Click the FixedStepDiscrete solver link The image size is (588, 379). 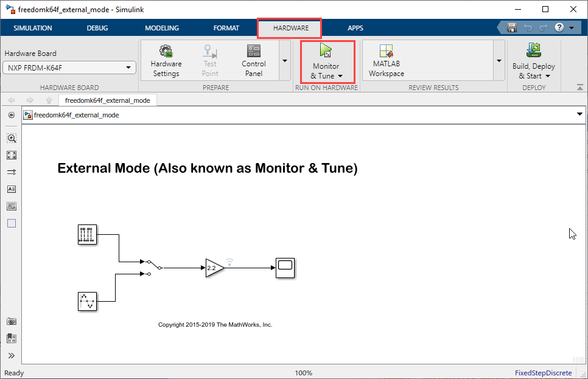[x=543, y=373]
